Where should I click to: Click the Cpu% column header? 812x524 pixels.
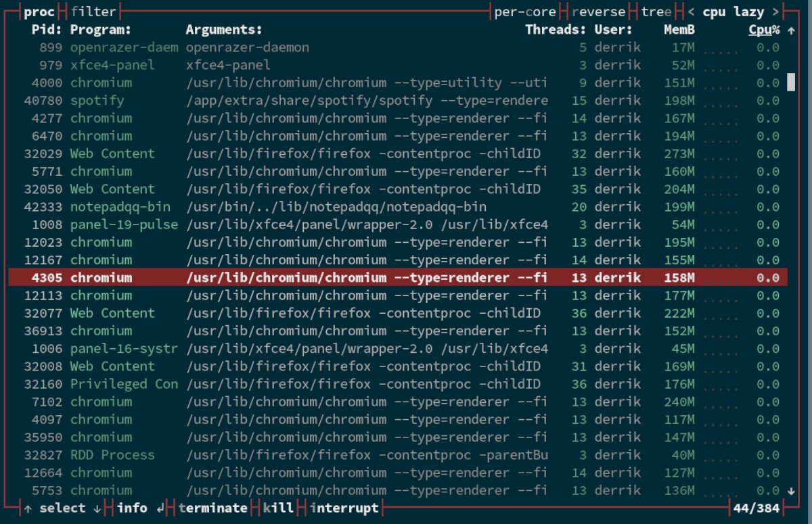pyautogui.click(x=764, y=30)
